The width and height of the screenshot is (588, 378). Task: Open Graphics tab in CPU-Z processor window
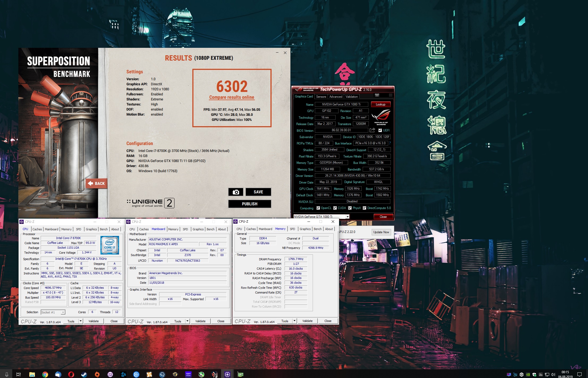click(91, 229)
